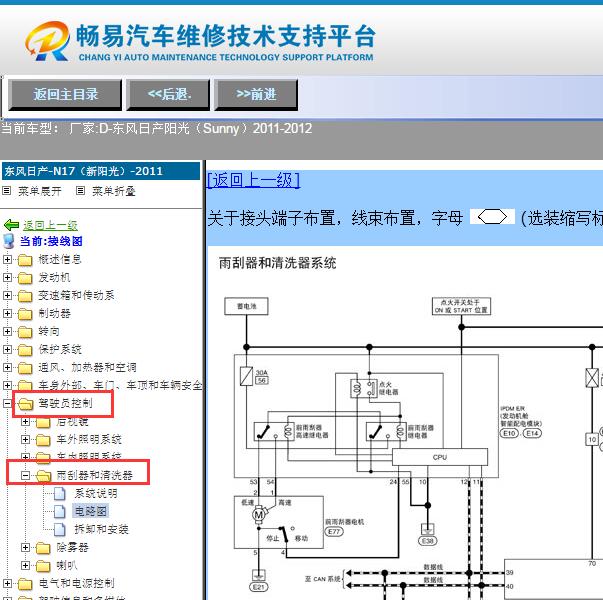Expand the 电气和电源控制 tree node
Viewport: 603px width, 600px height.
pyautogui.click(x=7, y=583)
